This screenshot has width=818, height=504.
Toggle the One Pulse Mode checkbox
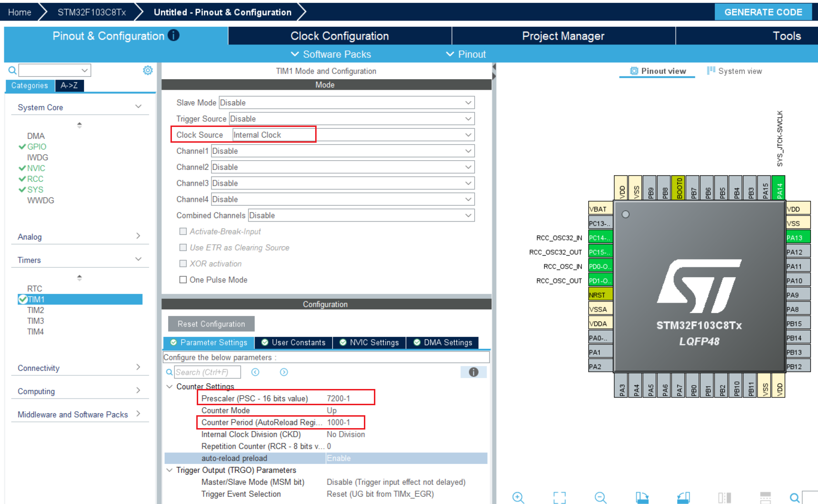(x=183, y=280)
